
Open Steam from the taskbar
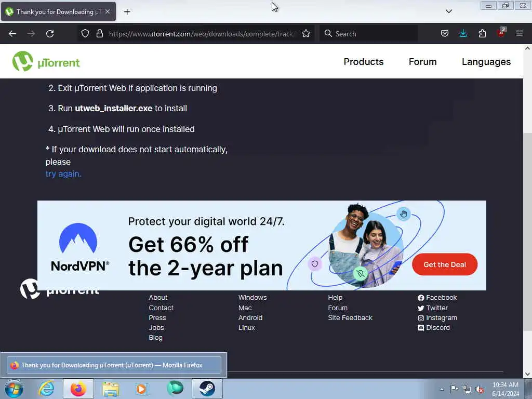coord(207,389)
